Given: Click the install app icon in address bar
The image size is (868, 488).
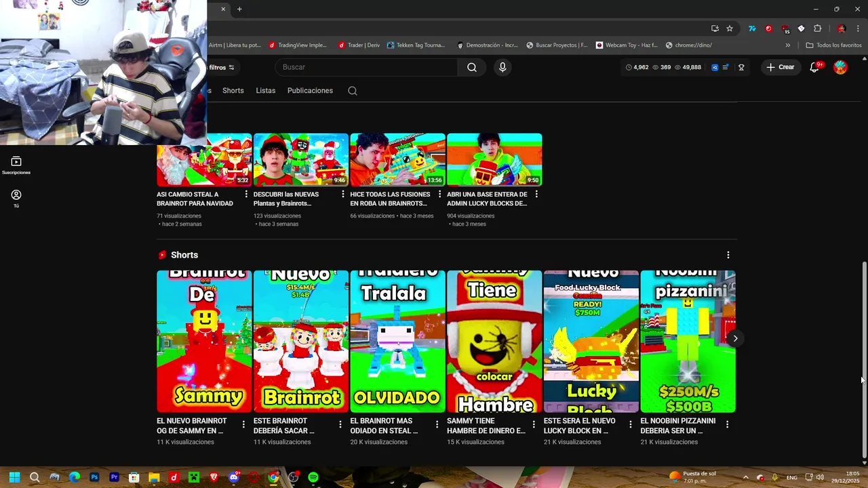Looking at the screenshot, I should [715, 28].
